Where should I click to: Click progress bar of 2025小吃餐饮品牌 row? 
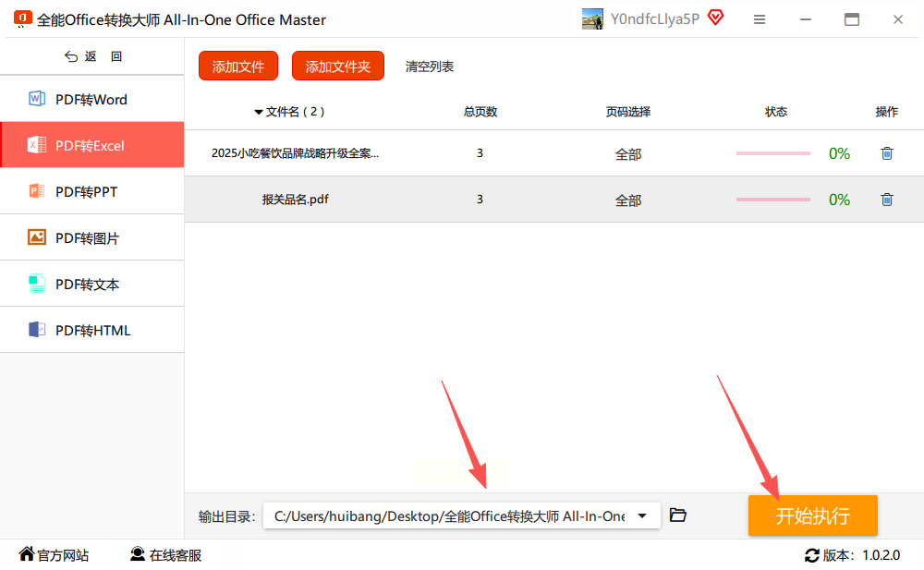[x=773, y=153]
